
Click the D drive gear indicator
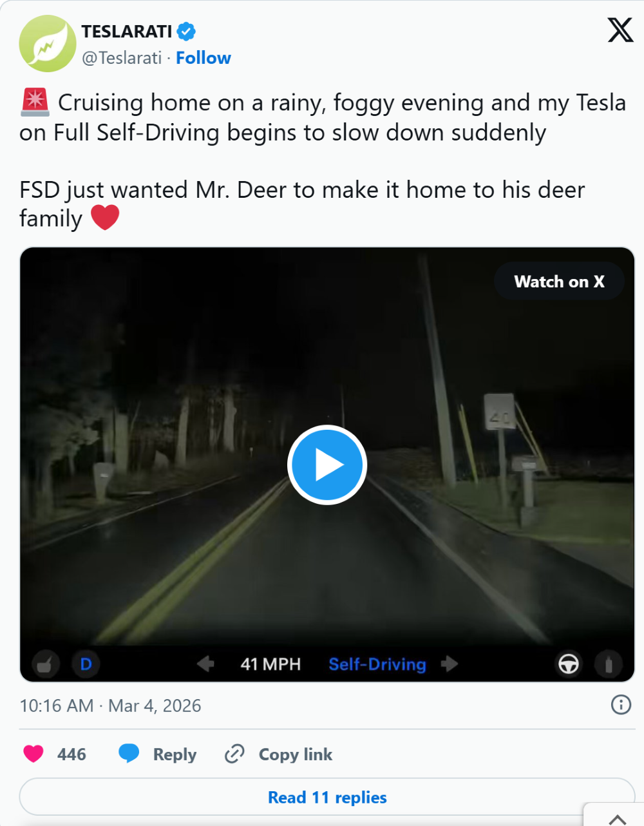(x=86, y=664)
